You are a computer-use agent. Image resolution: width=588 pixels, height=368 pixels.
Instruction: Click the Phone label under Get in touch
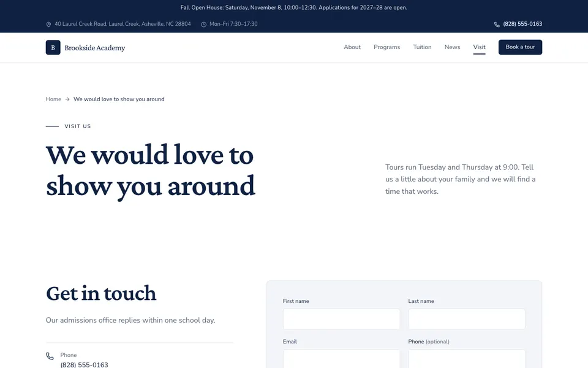pyautogui.click(x=68, y=355)
